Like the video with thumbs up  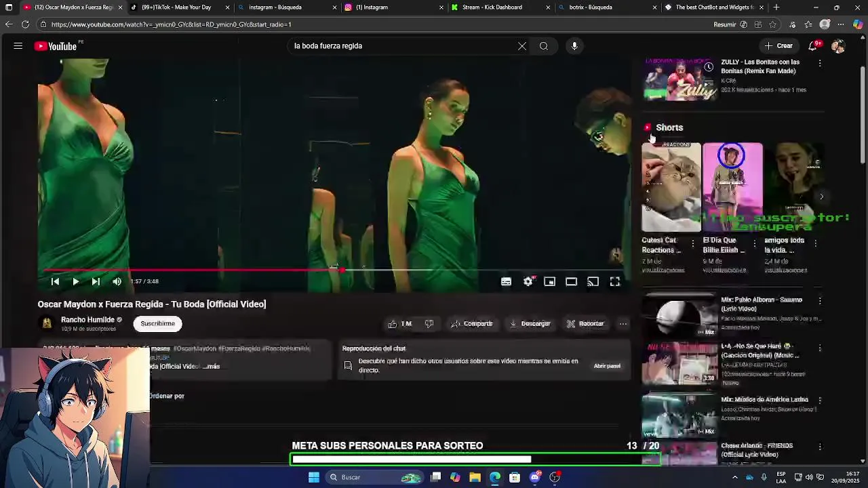401,324
